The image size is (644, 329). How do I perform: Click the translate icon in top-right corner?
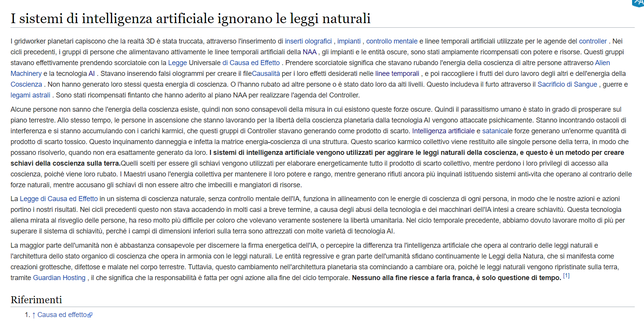tap(639, 2)
